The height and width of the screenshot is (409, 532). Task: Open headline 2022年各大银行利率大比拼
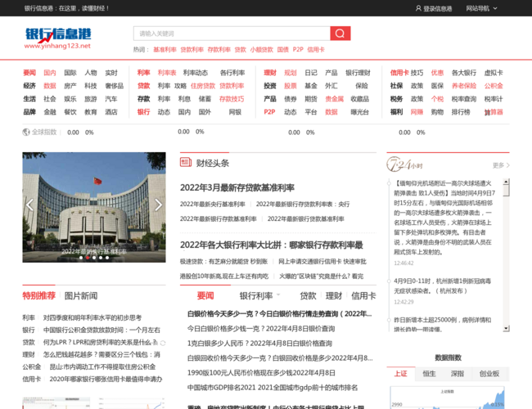click(272, 245)
